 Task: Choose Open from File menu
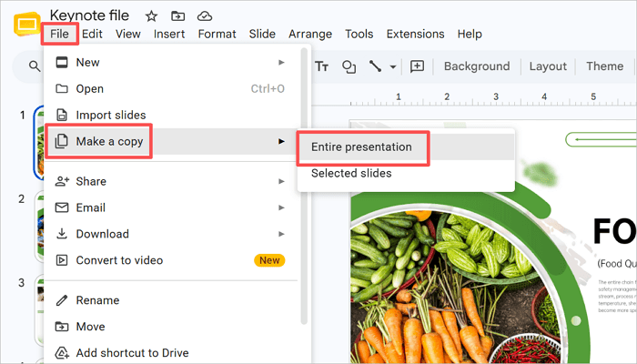tap(171, 88)
